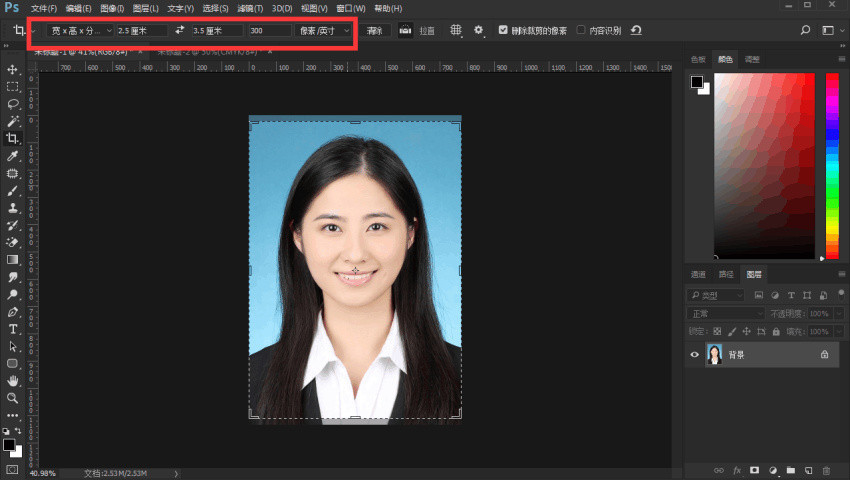Image resolution: width=850 pixels, height=480 pixels.
Task: Select the Zoom tool in the toolbox
Action: click(12, 398)
